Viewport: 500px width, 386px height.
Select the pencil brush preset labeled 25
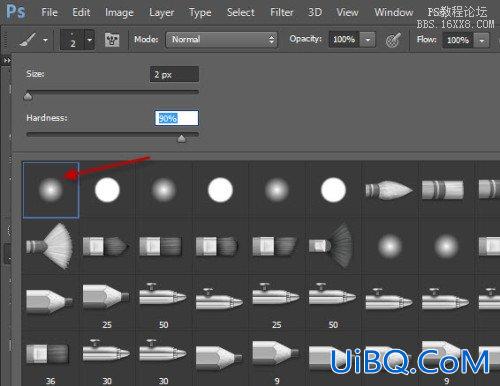coord(106,302)
